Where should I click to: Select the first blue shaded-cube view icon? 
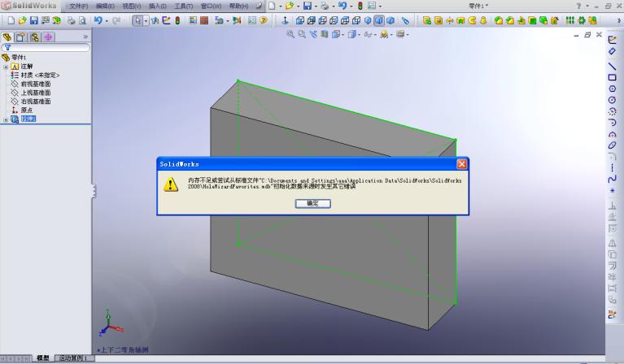tap(368, 20)
